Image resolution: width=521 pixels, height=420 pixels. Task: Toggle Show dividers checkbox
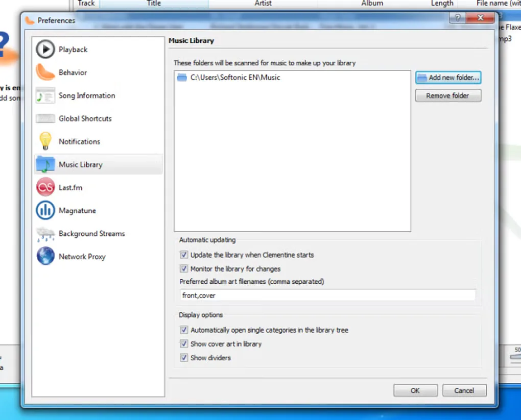pyautogui.click(x=183, y=358)
